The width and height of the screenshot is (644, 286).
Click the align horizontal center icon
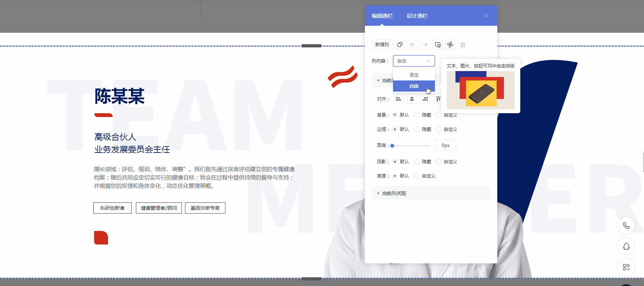point(412,99)
